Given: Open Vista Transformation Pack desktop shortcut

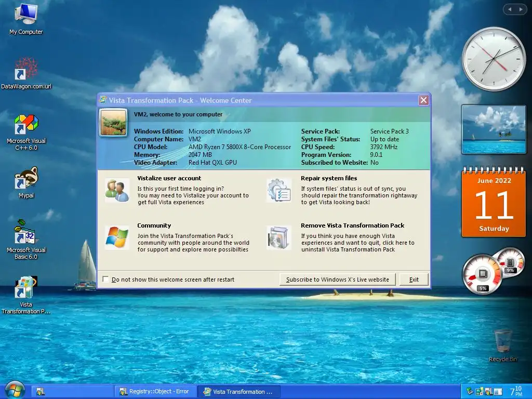Looking at the screenshot, I should point(26,295).
